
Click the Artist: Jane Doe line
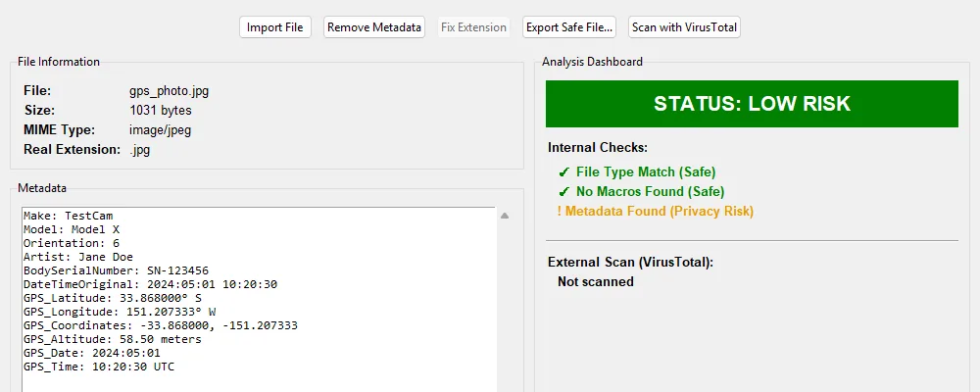coord(78,257)
